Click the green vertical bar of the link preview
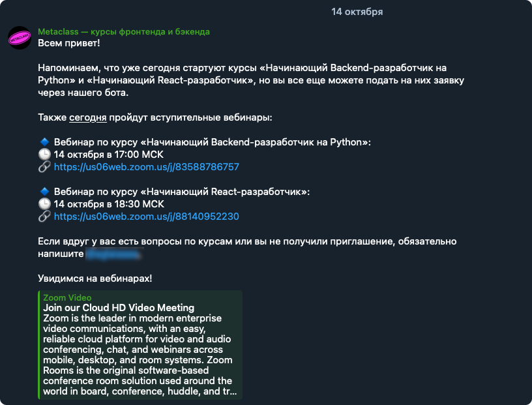532x405 pixels. click(39, 345)
